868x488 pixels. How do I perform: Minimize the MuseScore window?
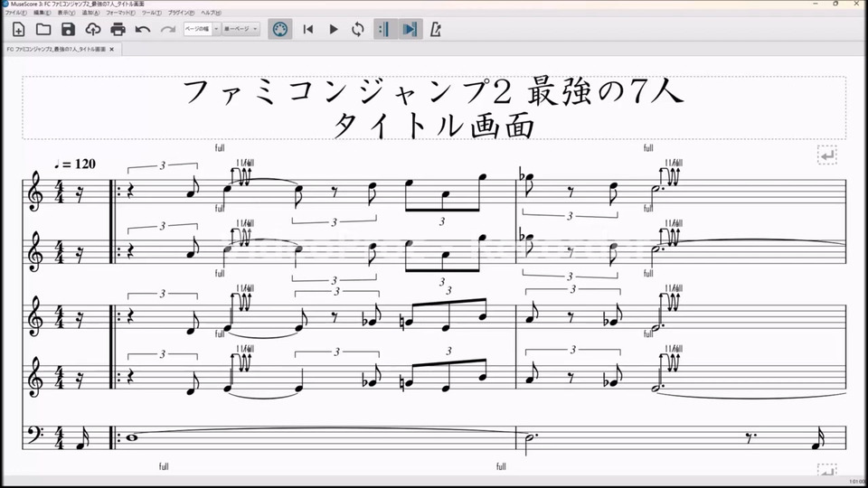coord(815,4)
